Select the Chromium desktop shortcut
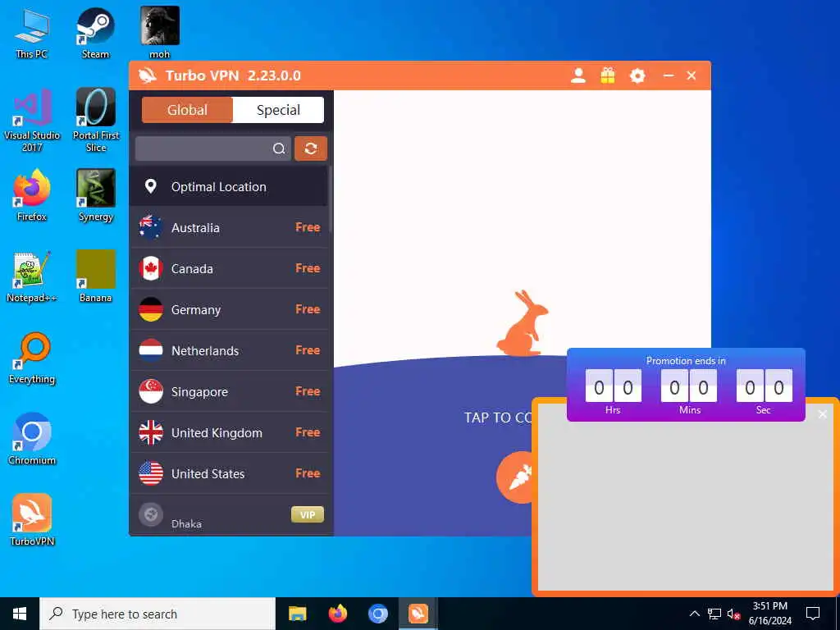This screenshot has height=630, width=840. pos(32,440)
